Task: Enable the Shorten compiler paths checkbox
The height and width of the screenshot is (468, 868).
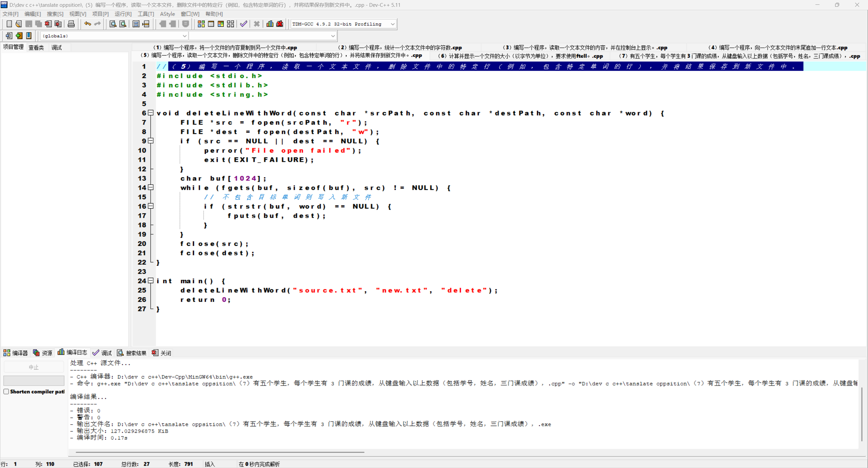Action: tap(6, 391)
